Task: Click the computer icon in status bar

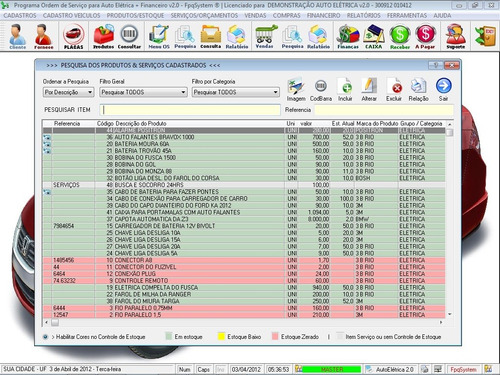Action: 438,369
